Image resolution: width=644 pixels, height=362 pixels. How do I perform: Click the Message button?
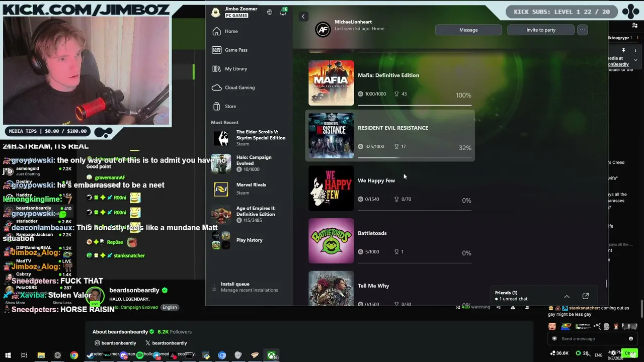pyautogui.click(x=468, y=30)
